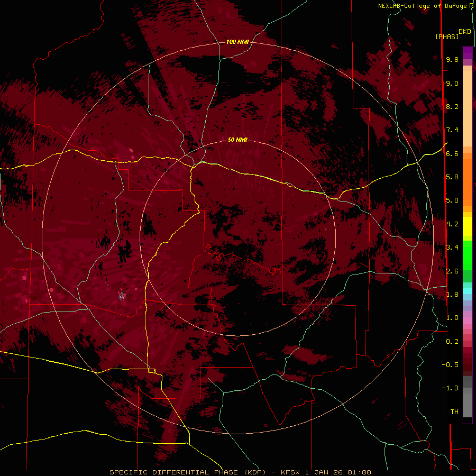The width and height of the screenshot is (476, 476).
Task: Click the 7.4 value on the scale
Action: [452, 130]
